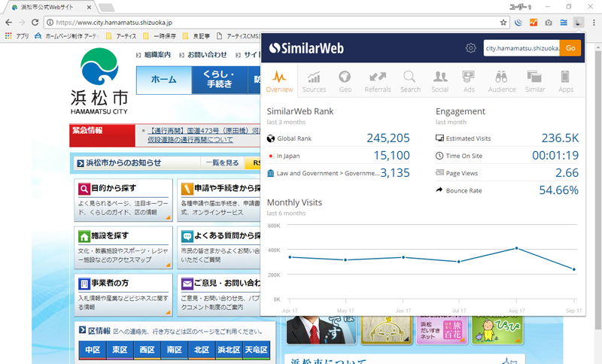Click 一覧を見る button

pyautogui.click(x=222, y=163)
